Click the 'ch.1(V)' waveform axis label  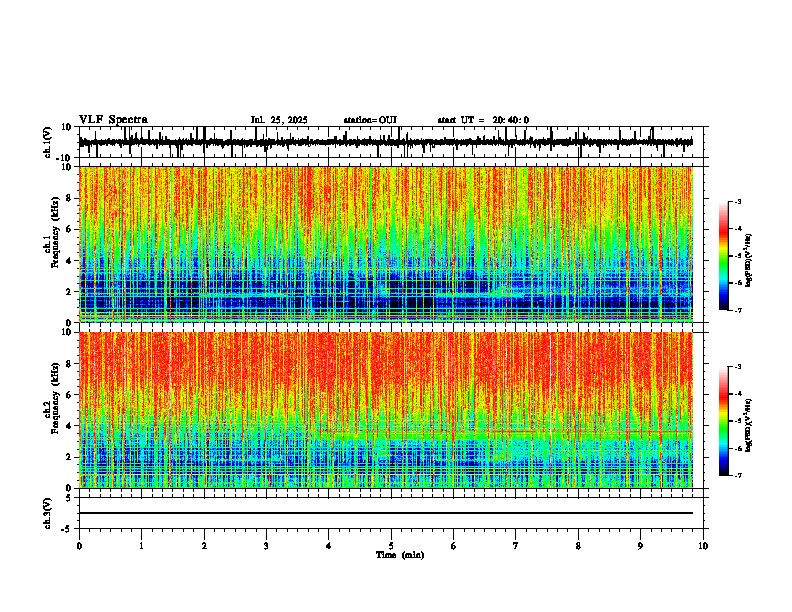tap(48, 143)
